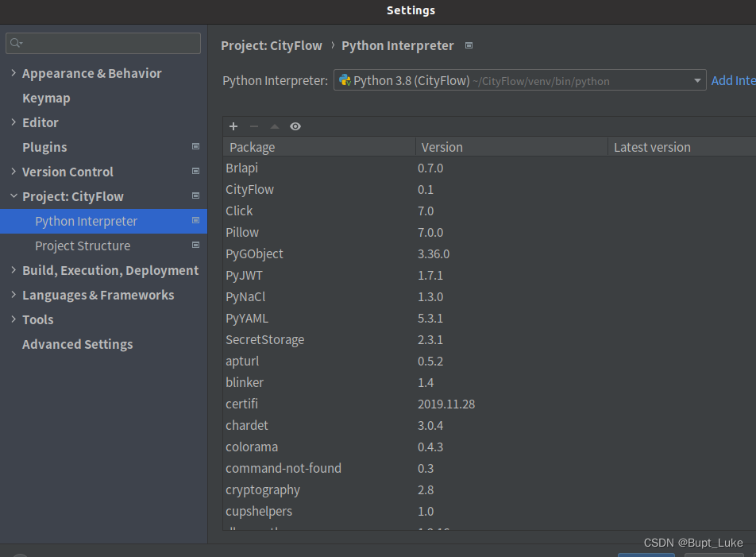Open the Python Interpreter dropdown arrow
This screenshot has width=756, height=557.
(x=697, y=80)
